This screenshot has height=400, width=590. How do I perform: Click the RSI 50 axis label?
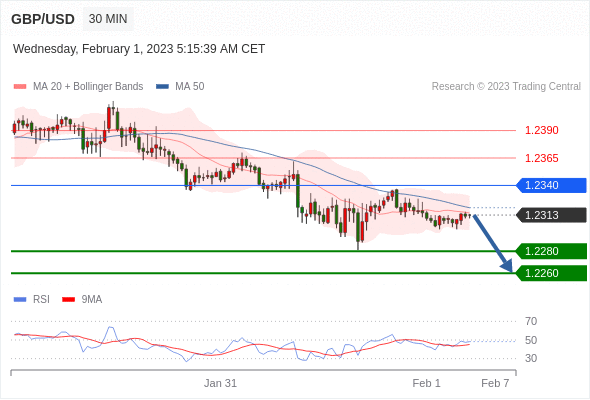pyautogui.click(x=531, y=340)
